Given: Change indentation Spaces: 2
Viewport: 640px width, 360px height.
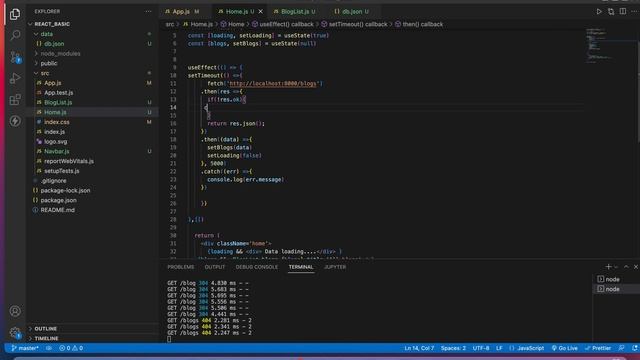Looking at the screenshot, I should 453,348.
